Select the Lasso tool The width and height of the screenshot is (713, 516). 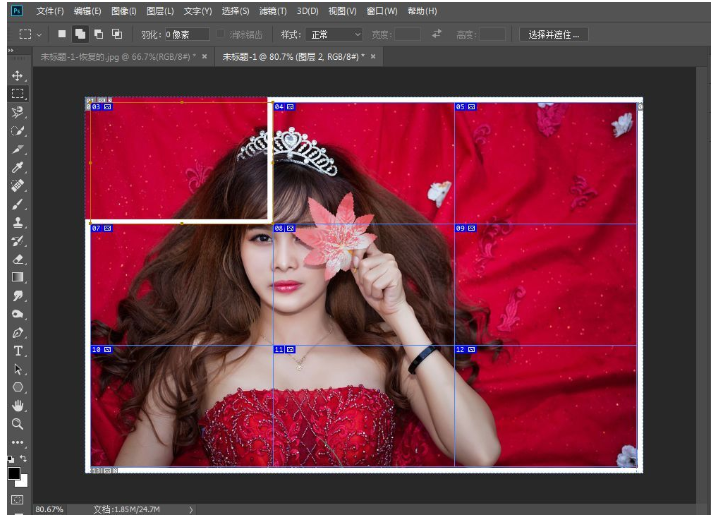pos(18,112)
